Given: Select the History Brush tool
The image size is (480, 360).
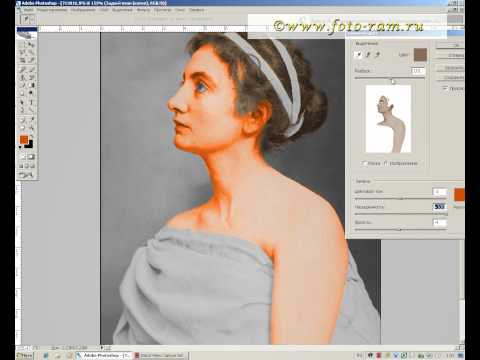Looking at the screenshot, I should click(x=31, y=77).
